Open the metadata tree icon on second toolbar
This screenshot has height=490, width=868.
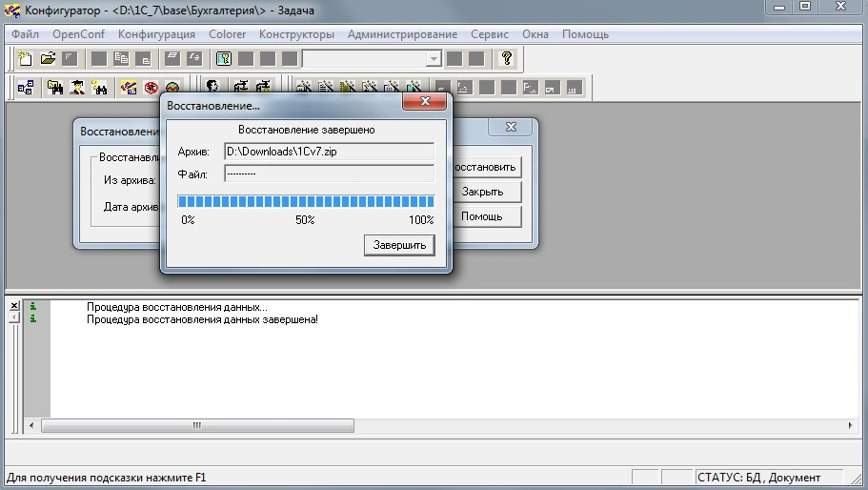26,88
